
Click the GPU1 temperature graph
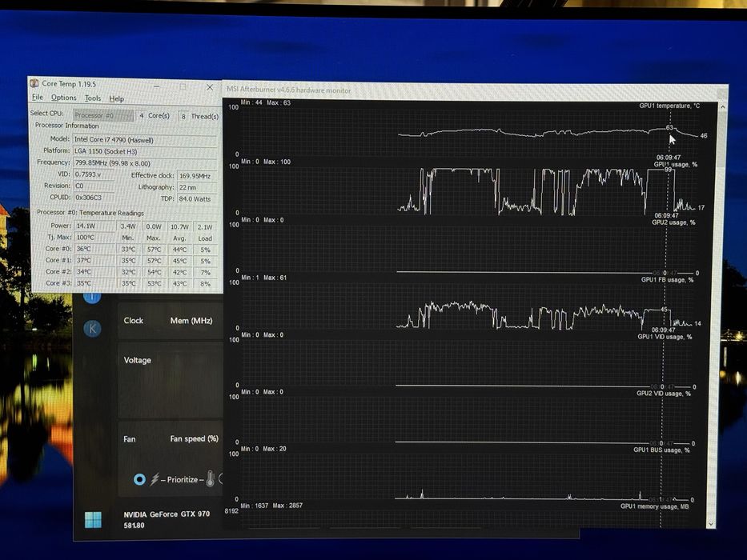tap(469, 131)
